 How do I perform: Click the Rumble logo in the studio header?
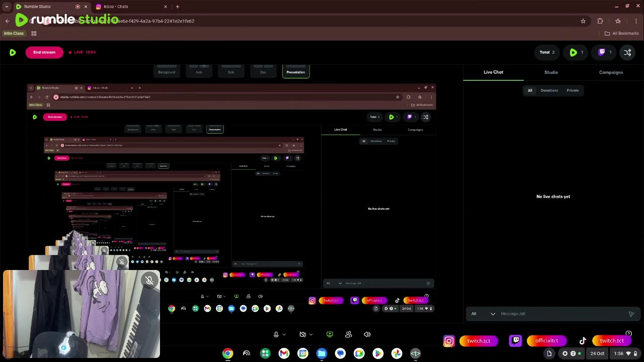point(13,52)
